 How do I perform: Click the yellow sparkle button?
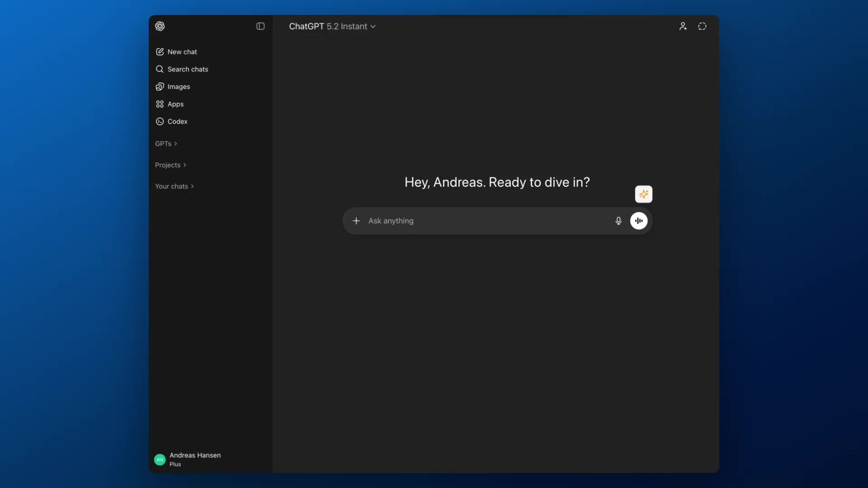(x=644, y=194)
